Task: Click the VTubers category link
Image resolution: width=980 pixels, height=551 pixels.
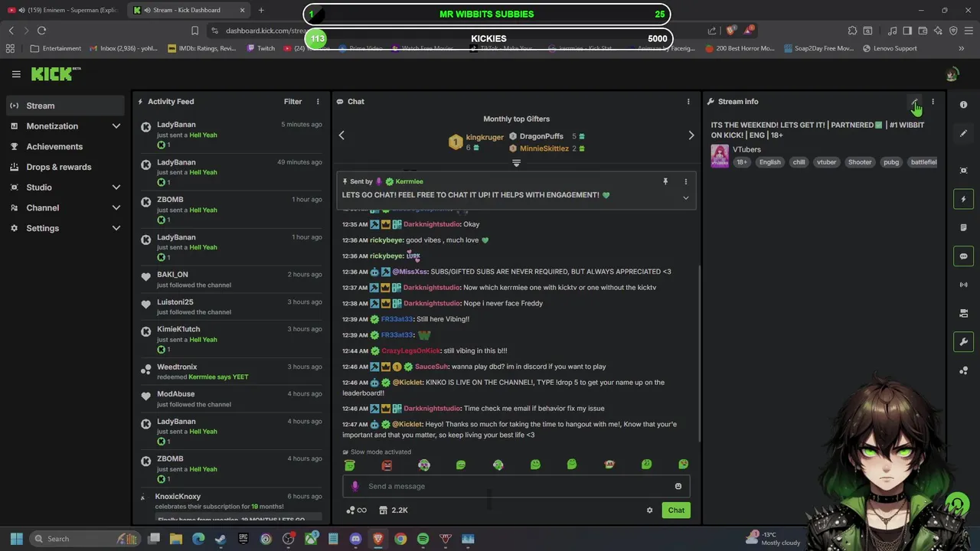Action: 746,149
